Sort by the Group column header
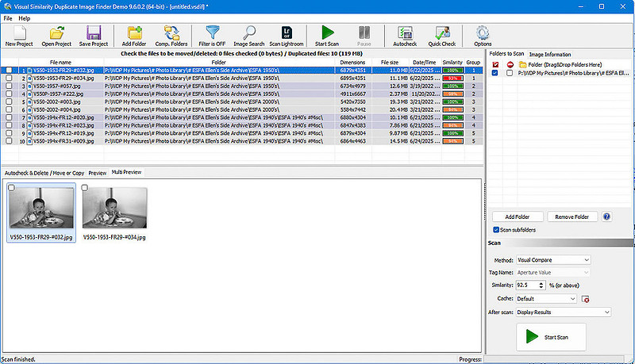Screen dimensions: 635x364 (x=473, y=63)
